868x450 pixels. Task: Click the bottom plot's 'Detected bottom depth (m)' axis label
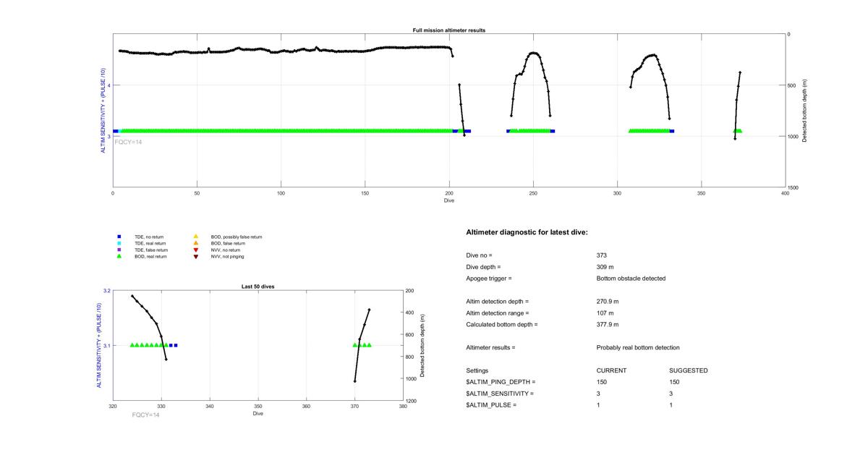point(422,346)
